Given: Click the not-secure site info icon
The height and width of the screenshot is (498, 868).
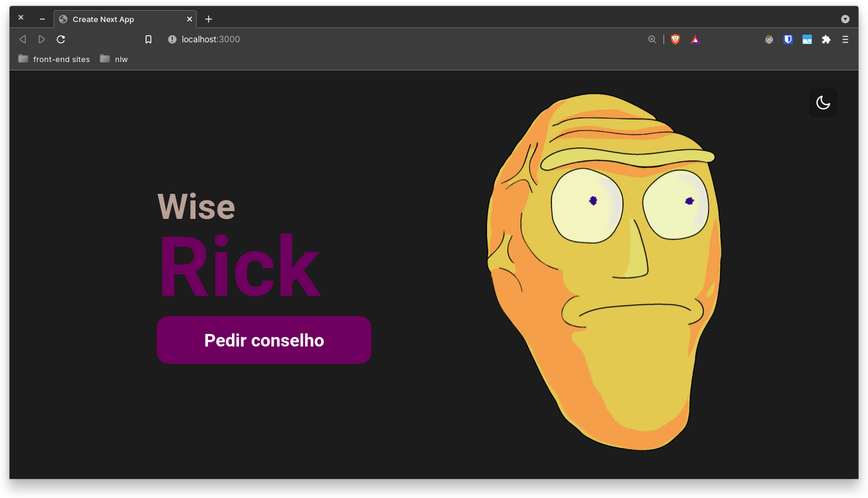Looking at the screenshot, I should click(172, 39).
